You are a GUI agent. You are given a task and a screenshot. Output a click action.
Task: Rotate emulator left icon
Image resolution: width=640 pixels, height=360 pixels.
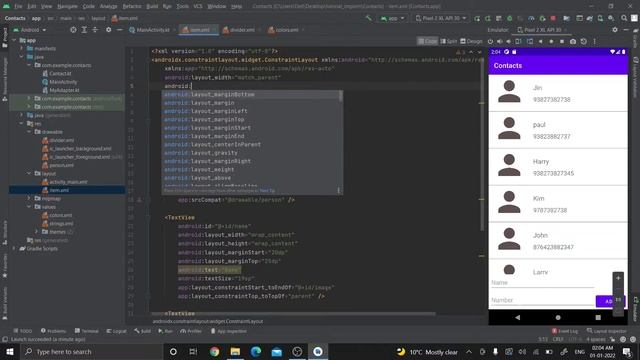click(x=518, y=41)
